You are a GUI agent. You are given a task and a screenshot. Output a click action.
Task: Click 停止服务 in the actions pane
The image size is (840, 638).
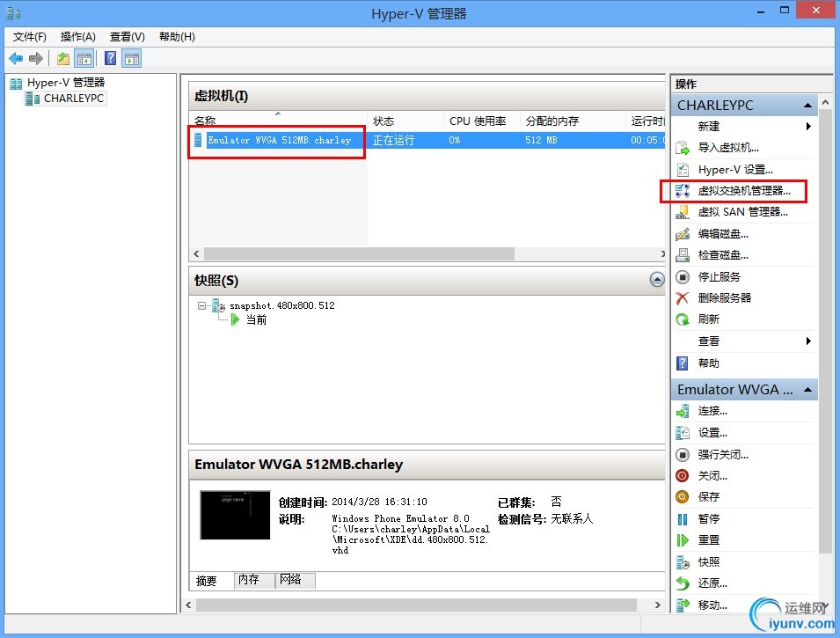[719, 276]
